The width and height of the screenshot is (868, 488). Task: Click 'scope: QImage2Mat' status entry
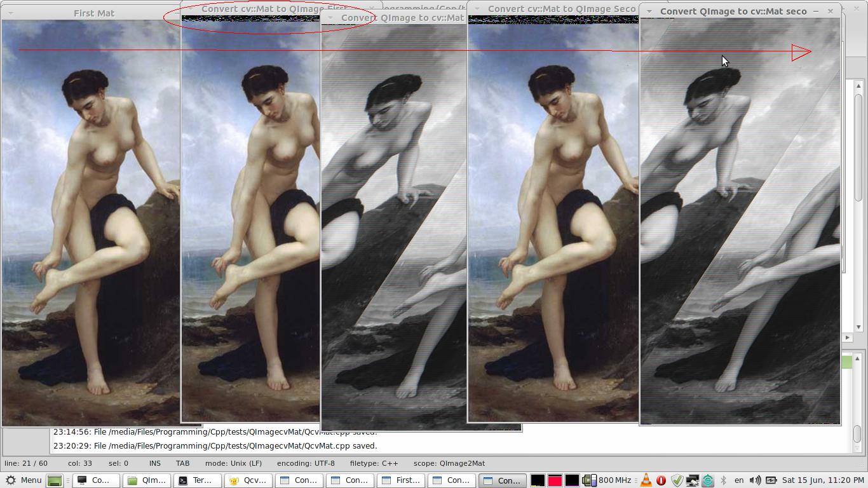(x=449, y=463)
